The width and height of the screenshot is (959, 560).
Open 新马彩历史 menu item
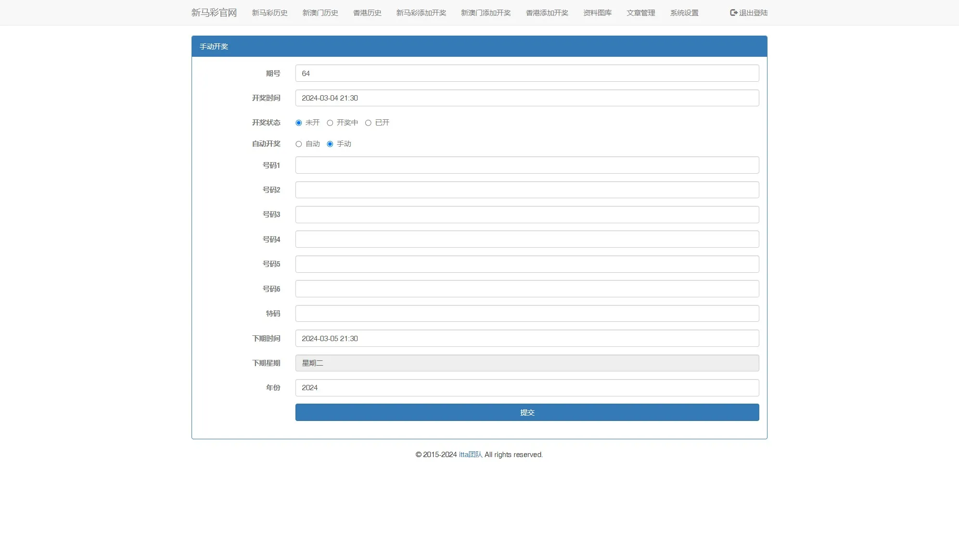click(269, 13)
